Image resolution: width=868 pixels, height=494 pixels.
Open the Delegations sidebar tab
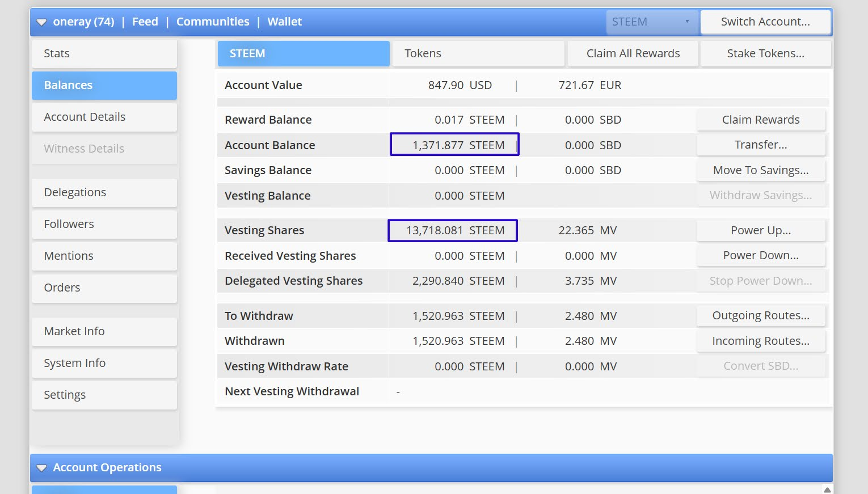coord(104,193)
